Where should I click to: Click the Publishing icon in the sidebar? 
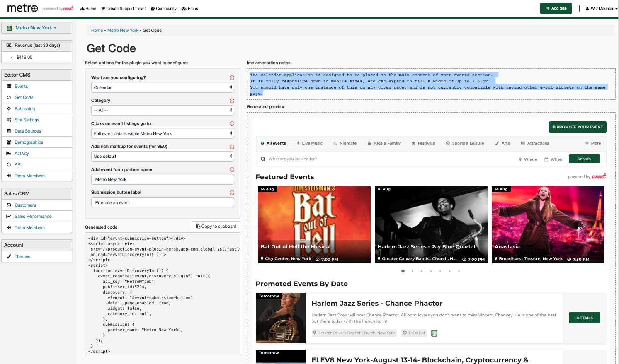[x=9, y=108]
